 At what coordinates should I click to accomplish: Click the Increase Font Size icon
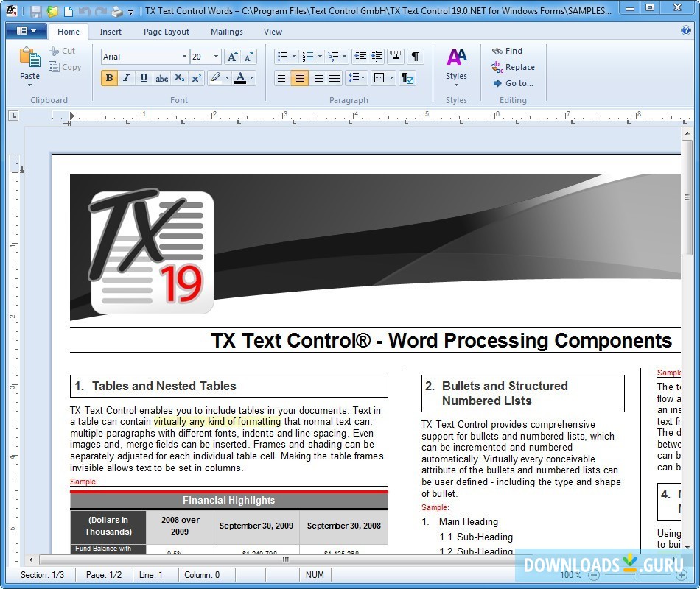231,56
